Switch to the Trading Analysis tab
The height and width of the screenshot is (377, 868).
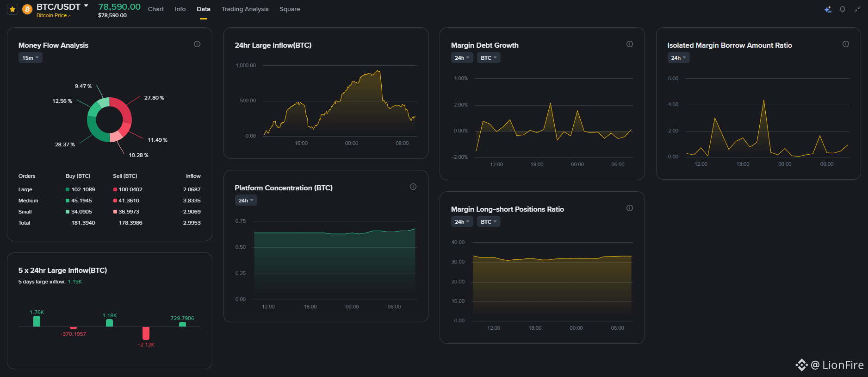245,9
